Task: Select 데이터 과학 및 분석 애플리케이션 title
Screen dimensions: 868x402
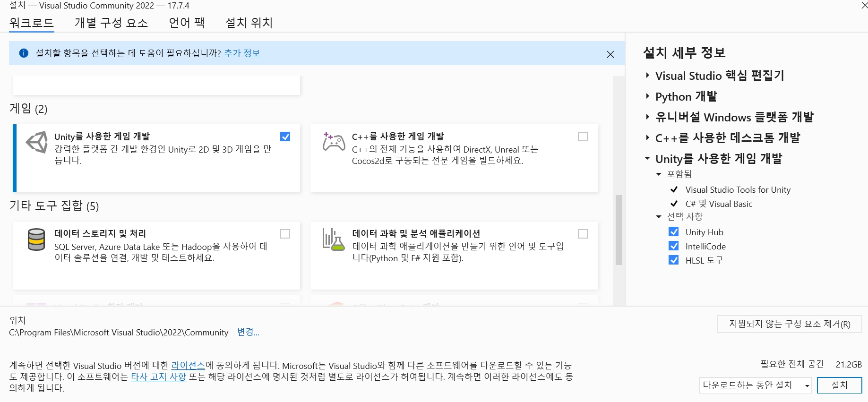Action: pos(416,233)
